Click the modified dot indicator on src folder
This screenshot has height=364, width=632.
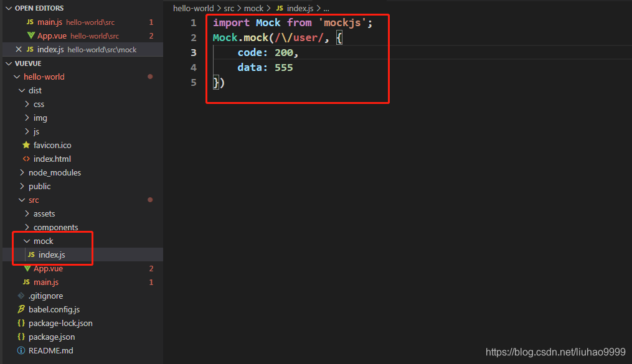[150, 200]
